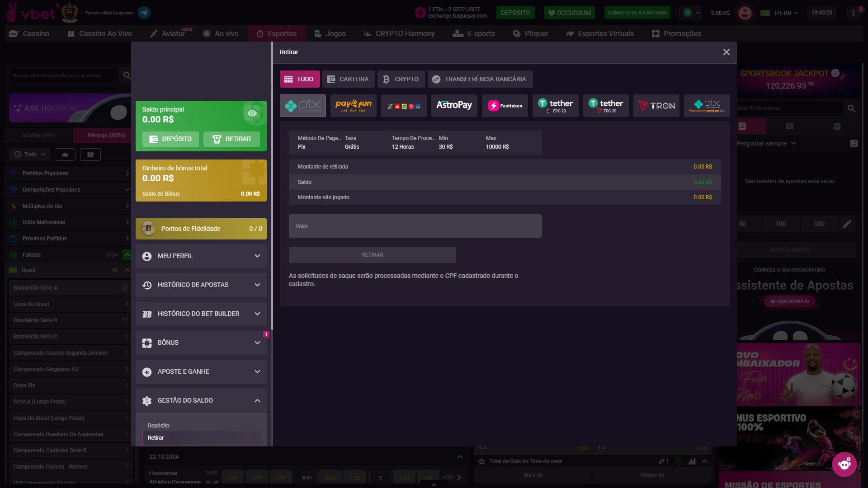868x488 pixels.
Task: Open the Cassino Ao Vivo menu
Action: [99, 33]
